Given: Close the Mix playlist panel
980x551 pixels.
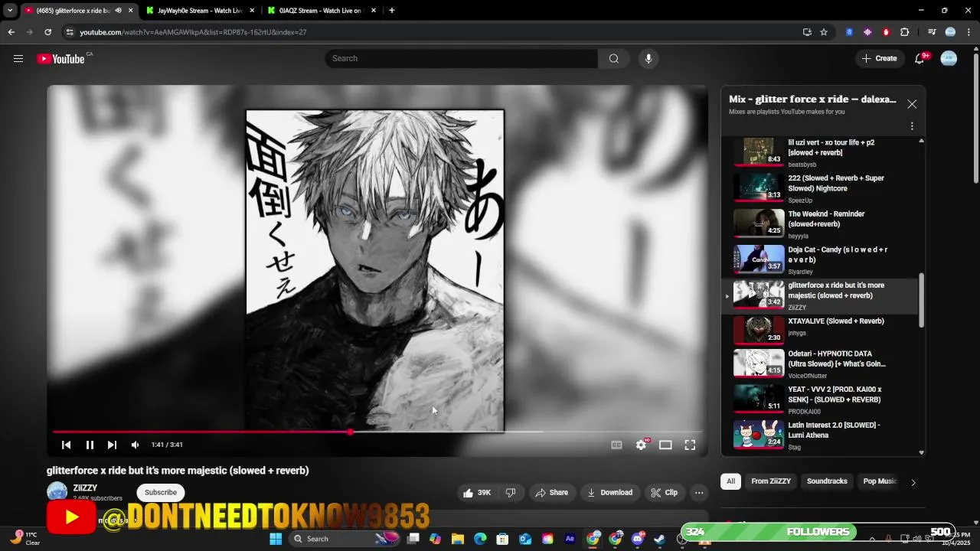Looking at the screenshot, I should click(912, 104).
